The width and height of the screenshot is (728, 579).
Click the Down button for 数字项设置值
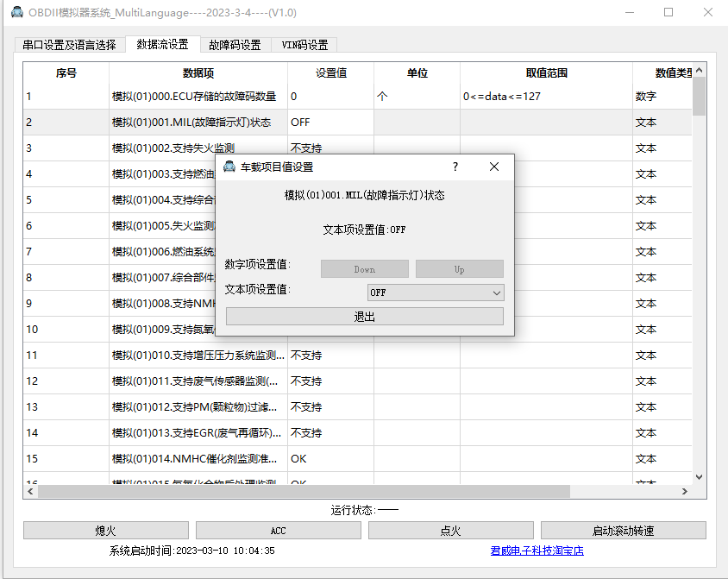364,268
